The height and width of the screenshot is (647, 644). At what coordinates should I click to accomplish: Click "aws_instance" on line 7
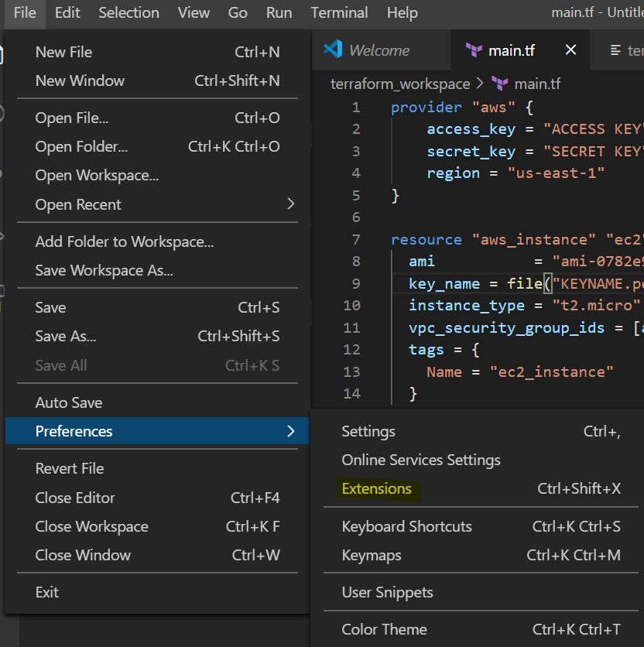point(534,240)
